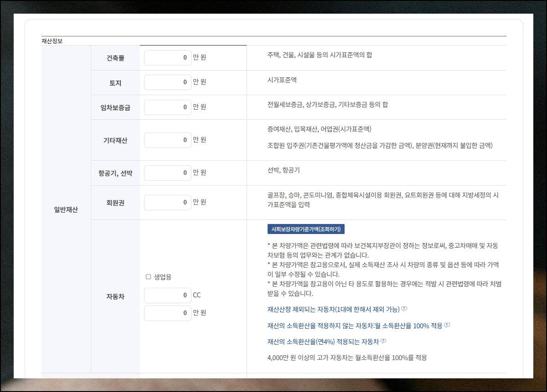Click help icon beside 소득환산율(연4%) 적용되는 자동차
Screen dimensions: 547x392
384,341
